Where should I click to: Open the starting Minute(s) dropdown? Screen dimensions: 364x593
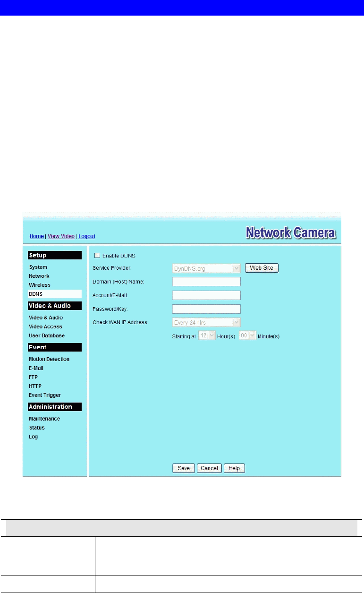(247, 335)
